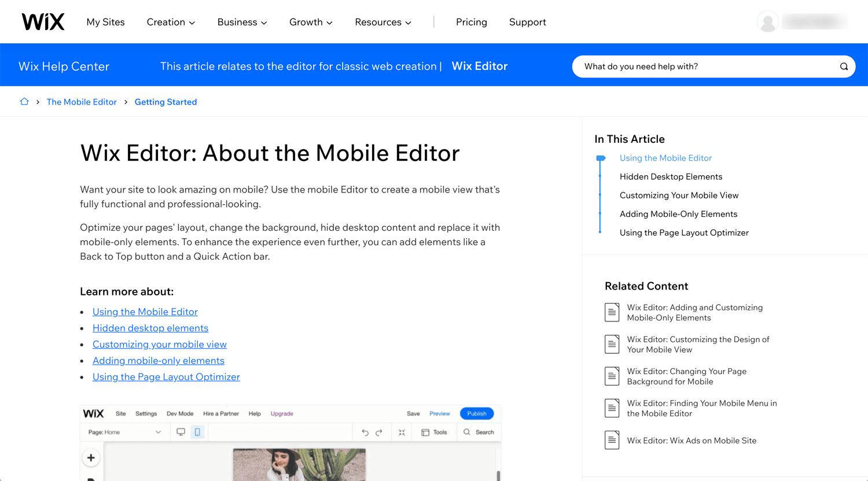Open related article Finding Your Mobile Menu

coord(702,408)
